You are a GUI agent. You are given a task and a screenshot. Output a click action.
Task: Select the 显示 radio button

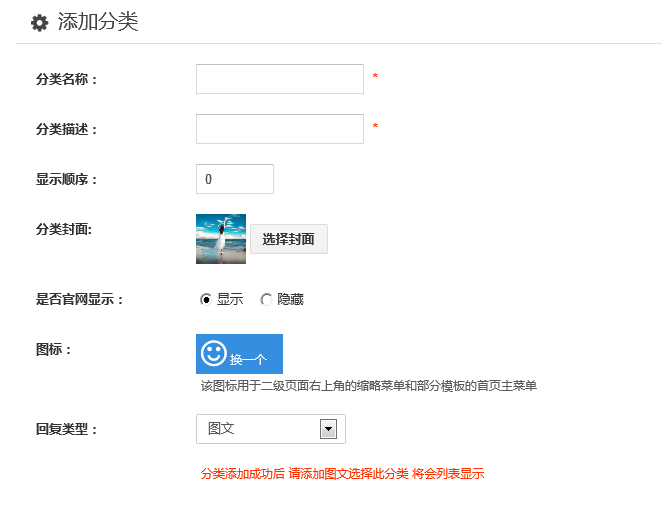(x=206, y=299)
